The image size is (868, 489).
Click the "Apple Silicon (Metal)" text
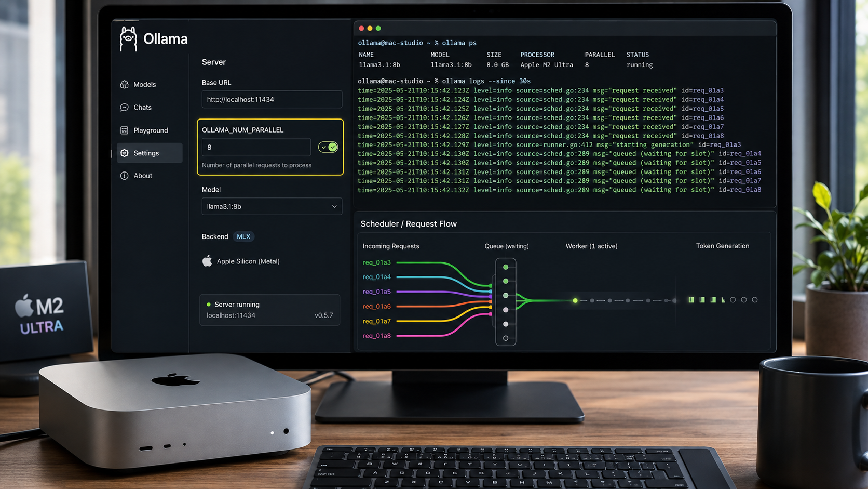[248, 261]
